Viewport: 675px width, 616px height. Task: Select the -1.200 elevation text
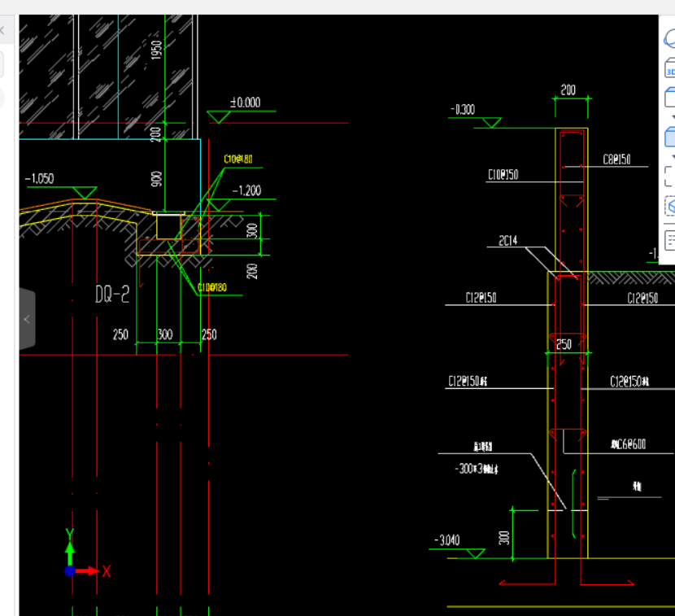coord(246,190)
